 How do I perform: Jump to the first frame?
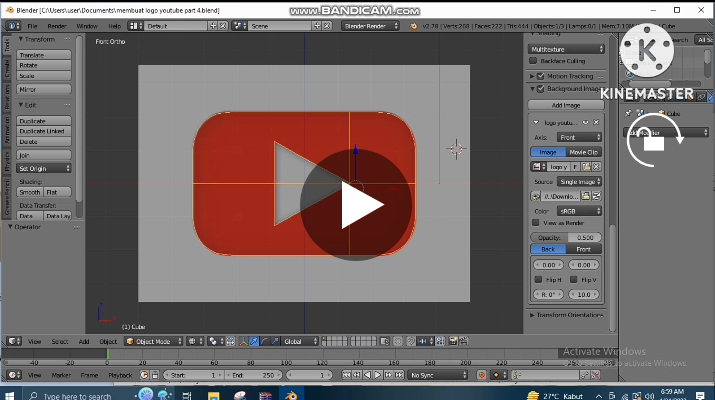[x=347, y=375]
